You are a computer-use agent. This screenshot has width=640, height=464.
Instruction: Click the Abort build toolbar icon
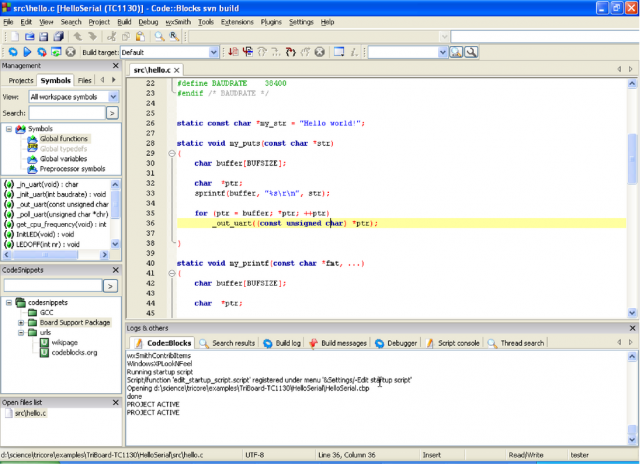[x=72, y=51]
